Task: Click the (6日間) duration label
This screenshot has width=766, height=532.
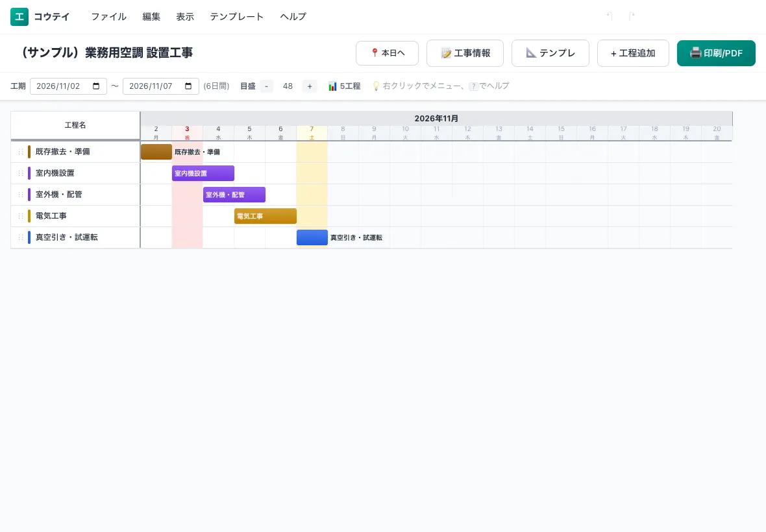Action: click(216, 86)
